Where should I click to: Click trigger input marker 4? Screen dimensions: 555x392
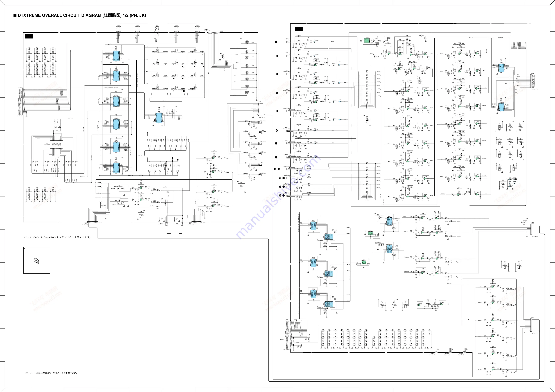click(x=277, y=92)
